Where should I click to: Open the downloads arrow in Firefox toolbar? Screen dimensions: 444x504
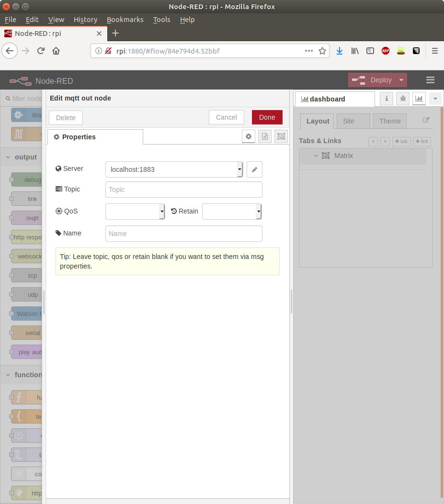pyautogui.click(x=340, y=51)
